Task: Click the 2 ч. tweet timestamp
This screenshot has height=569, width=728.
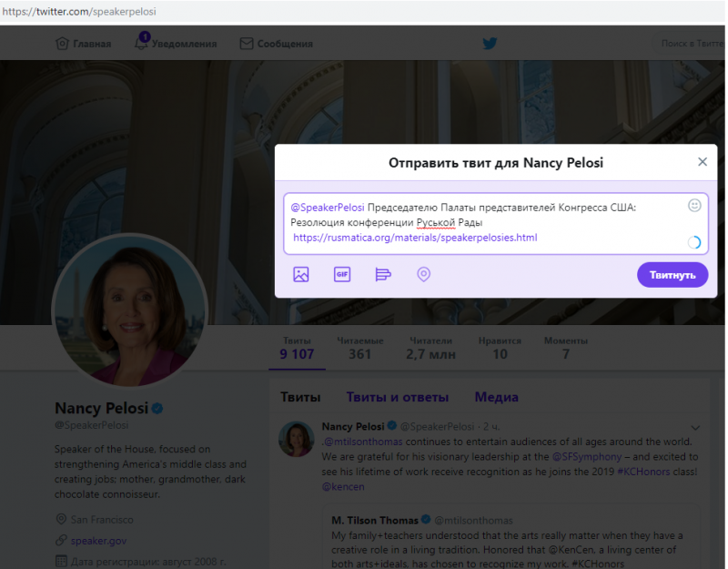Action: point(491,426)
